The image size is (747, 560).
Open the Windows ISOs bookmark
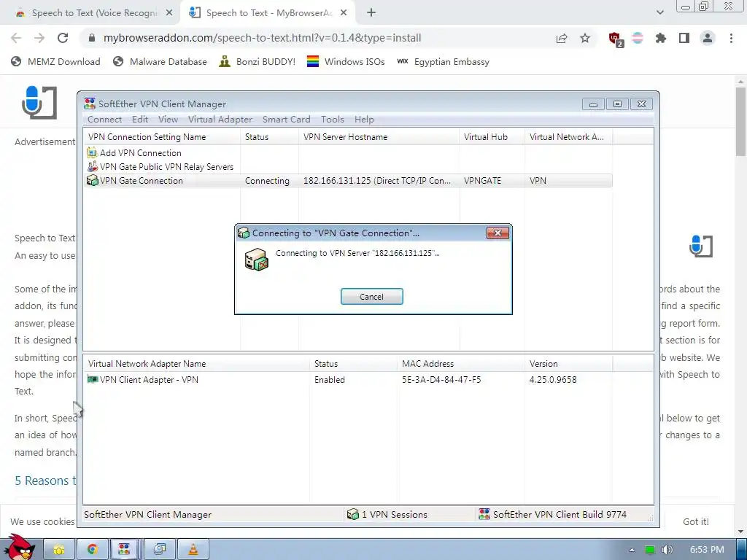pyautogui.click(x=346, y=61)
